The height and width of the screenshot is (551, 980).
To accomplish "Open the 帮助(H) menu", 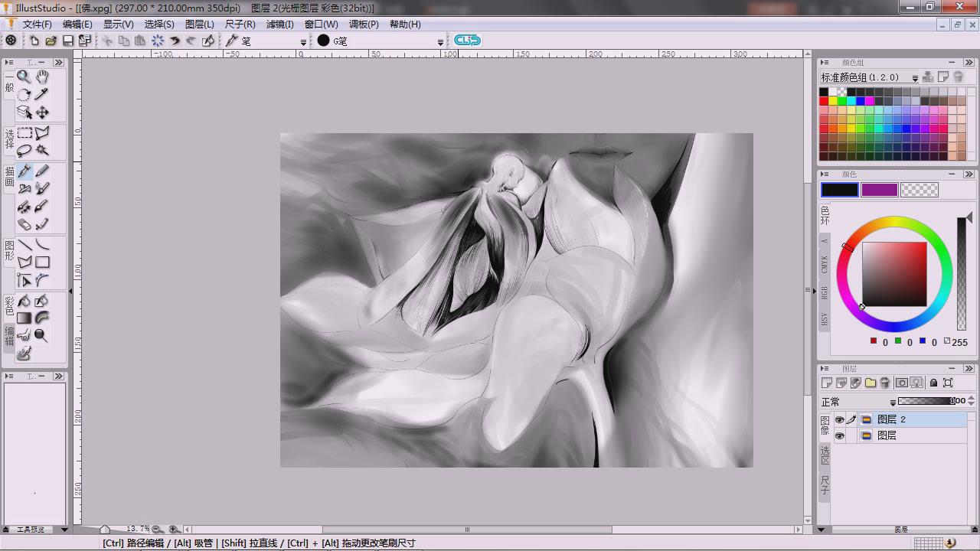I will tap(405, 24).
